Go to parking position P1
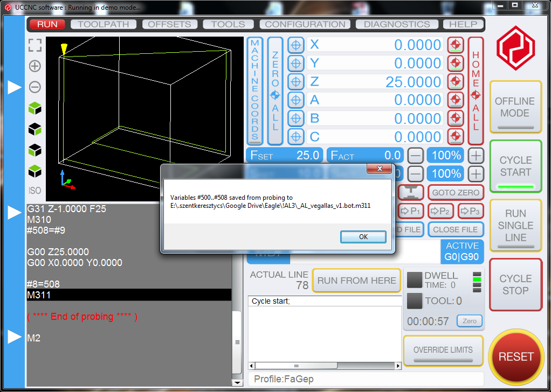Viewport: 551px width, 392px height. tap(411, 211)
